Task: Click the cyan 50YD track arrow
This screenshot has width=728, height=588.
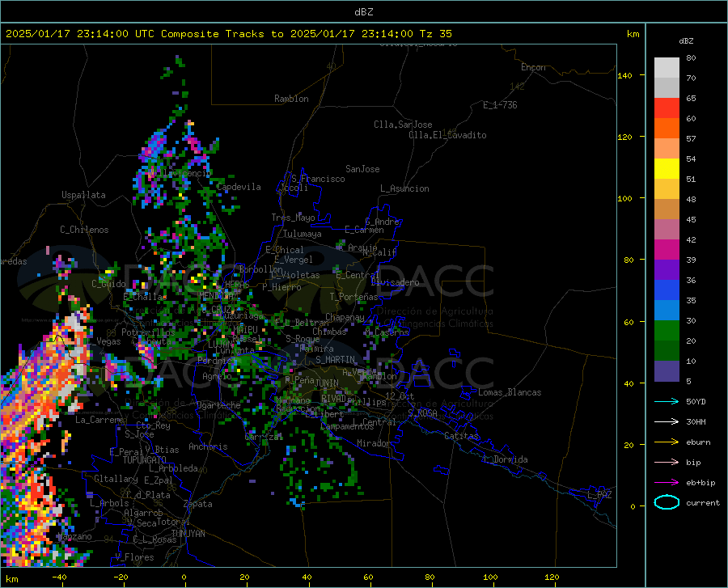Action: click(x=667, y=401)
